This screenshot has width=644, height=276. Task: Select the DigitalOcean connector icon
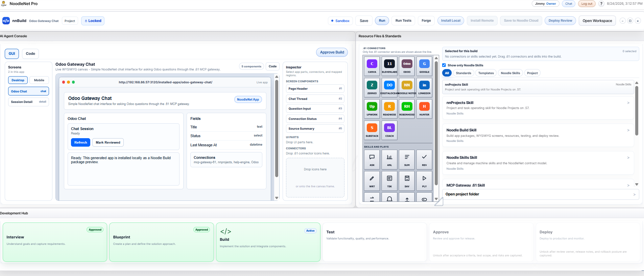click(389, 88)
